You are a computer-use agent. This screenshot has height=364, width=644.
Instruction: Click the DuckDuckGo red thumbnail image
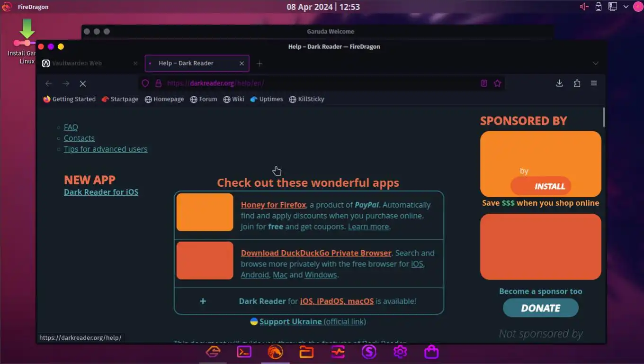(205, 260)
